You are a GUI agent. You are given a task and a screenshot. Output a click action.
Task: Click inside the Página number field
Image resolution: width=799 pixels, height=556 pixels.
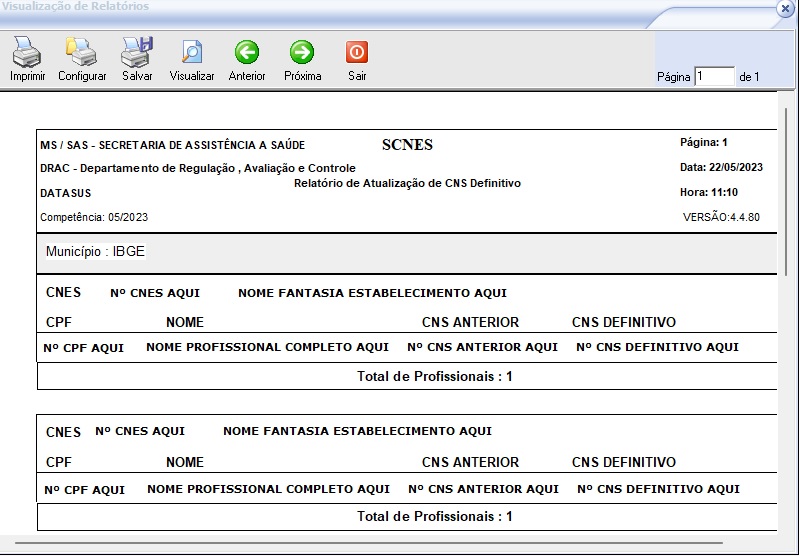(x=714, y=77)
